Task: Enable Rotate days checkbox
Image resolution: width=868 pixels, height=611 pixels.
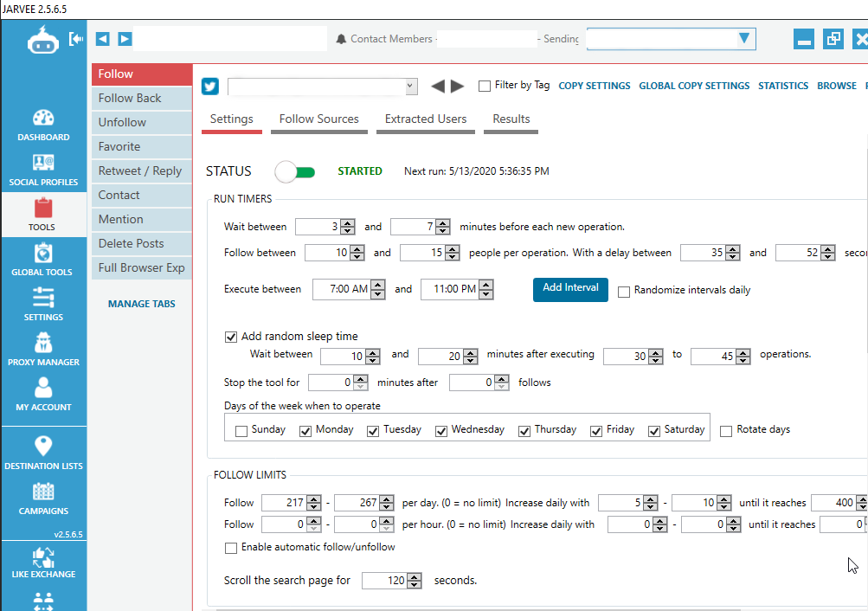Action: pyautogui.click(x=726, y=431)
